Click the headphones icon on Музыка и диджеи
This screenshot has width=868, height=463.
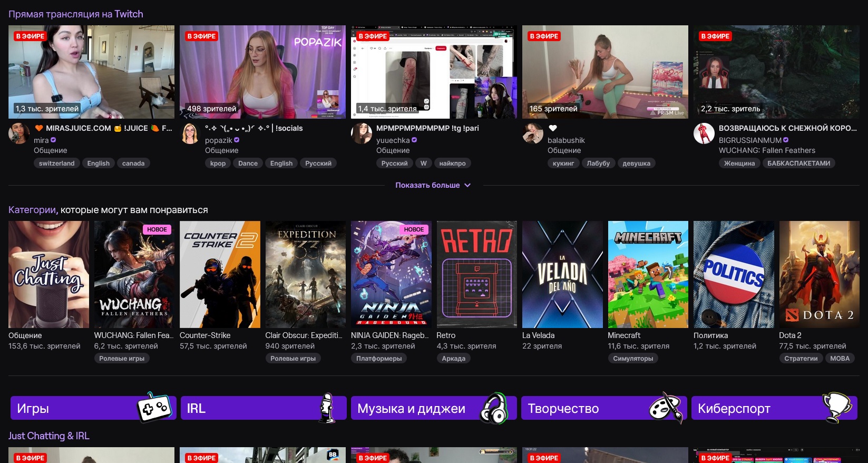[494, 408]
